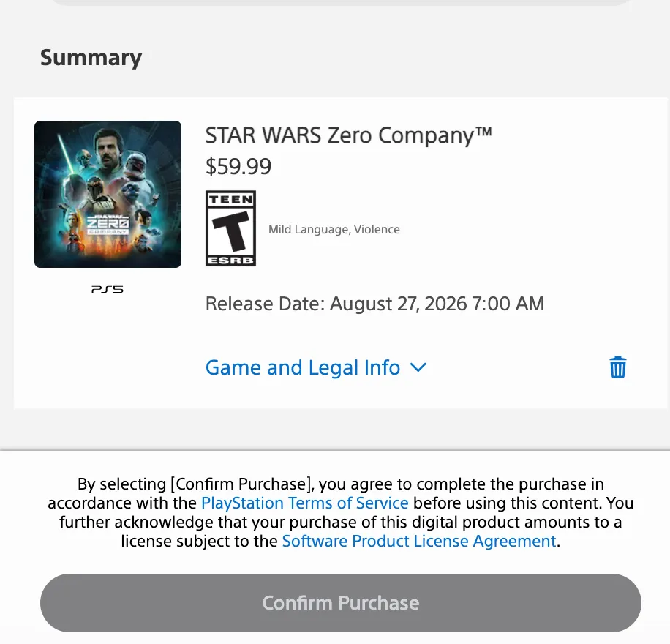Click the Summary heading
This screenshot has width=670, height=644.
tap(91, 57)
